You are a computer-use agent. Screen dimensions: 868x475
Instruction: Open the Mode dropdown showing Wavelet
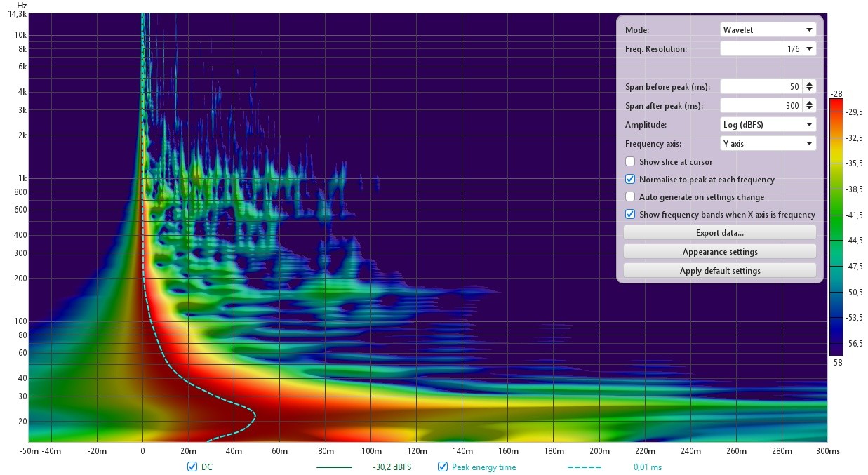768,30
